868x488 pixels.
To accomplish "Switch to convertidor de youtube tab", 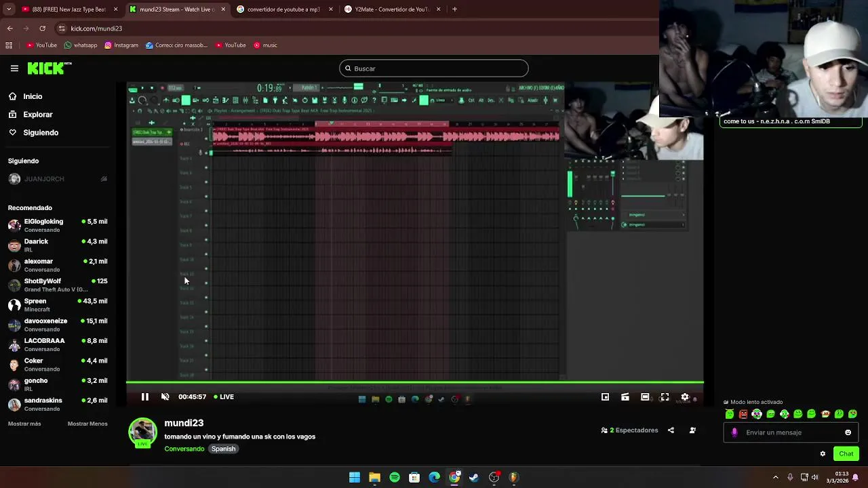I will coord(283,9).
